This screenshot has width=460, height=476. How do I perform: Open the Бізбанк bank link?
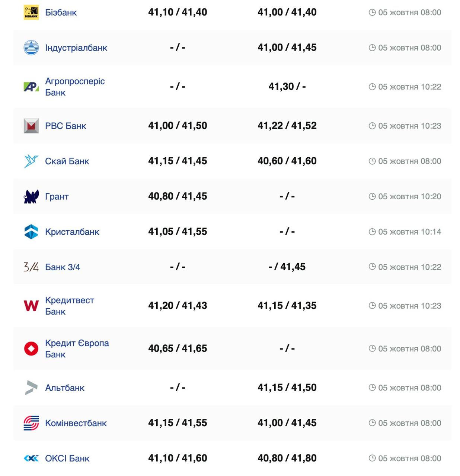pyautogui.click(x=61, y=12)
